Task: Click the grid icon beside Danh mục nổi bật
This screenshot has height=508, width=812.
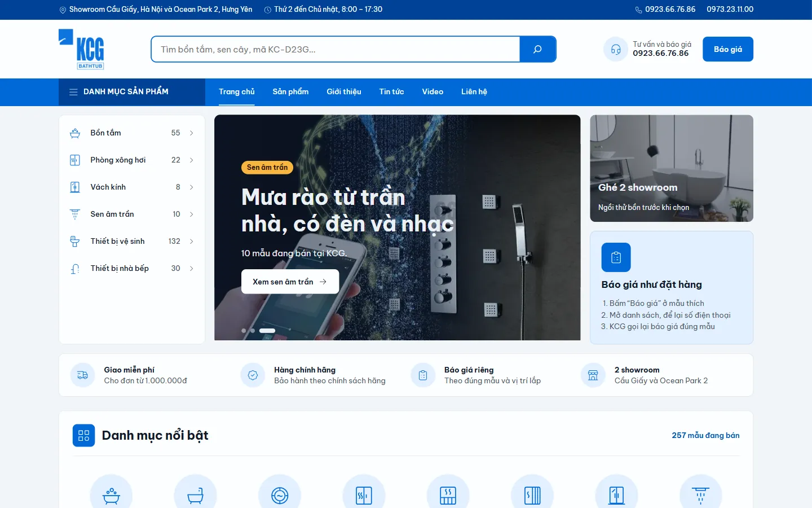Action: pyautogui.click(x=84, y=436)
